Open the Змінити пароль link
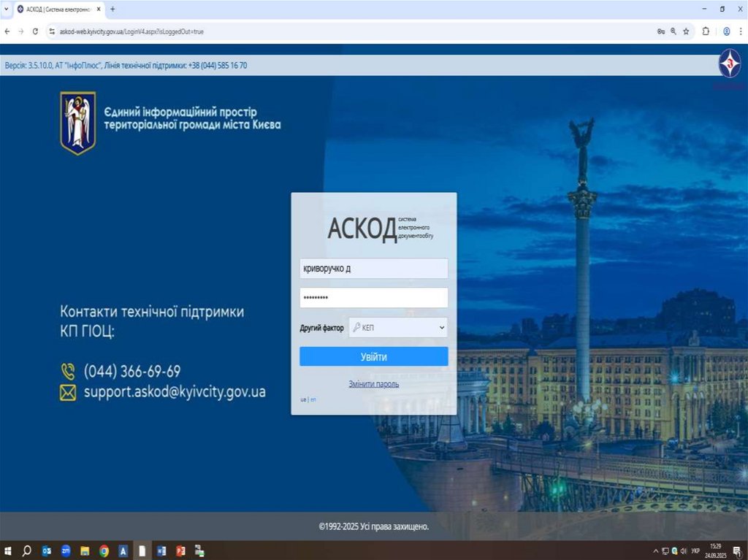This screenshot has height=560, width=748. [373, 384]
